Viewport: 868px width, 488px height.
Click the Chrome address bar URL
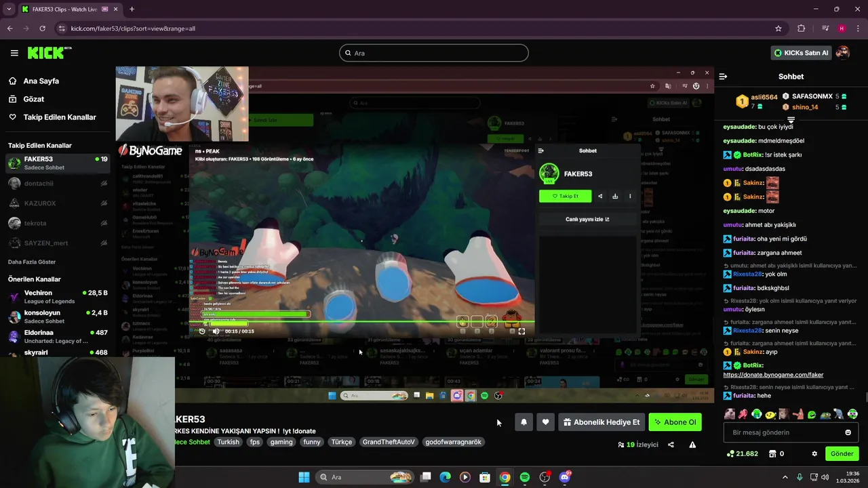(x=133, y=28)
